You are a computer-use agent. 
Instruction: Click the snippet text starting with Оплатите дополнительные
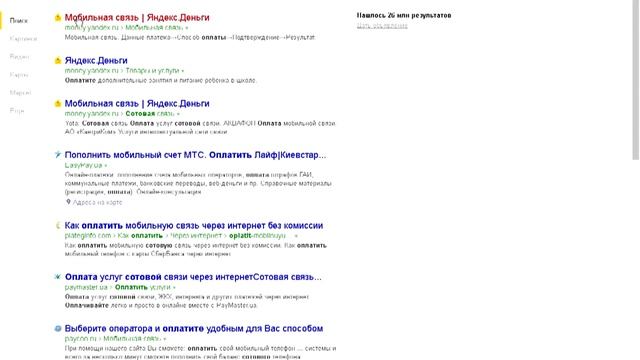pos(161,80)
